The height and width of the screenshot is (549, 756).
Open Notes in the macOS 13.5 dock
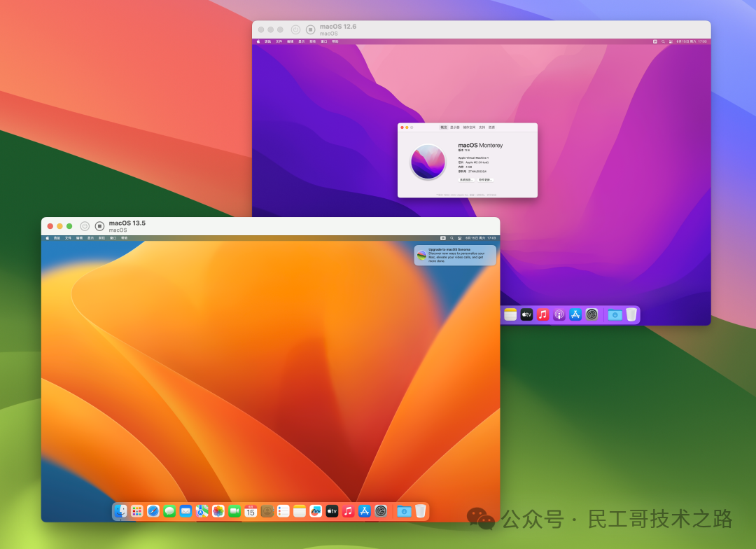(x=300, y=511)
